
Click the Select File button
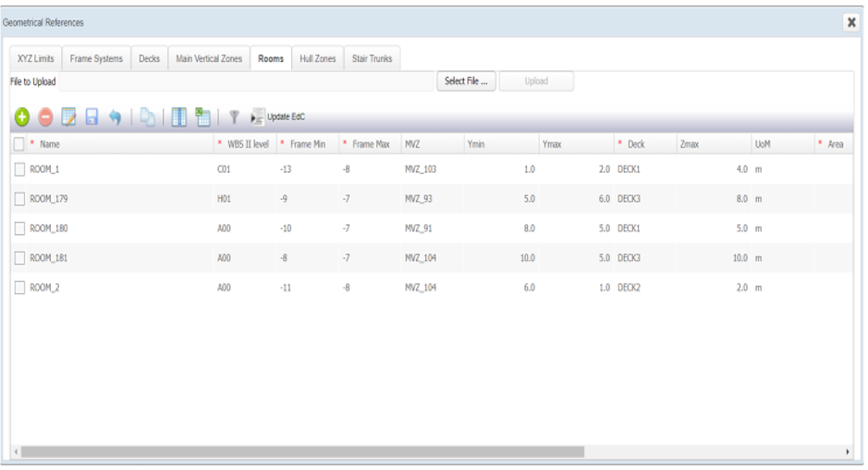tap(466, 81)
